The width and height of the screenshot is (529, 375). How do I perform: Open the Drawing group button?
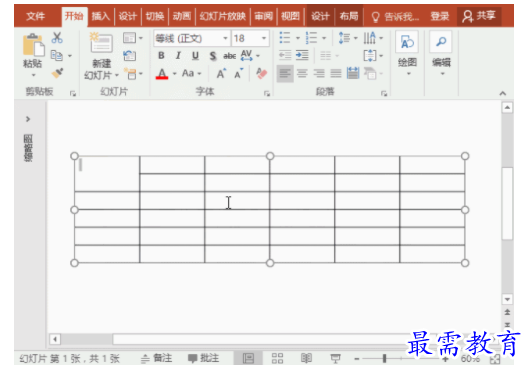pos(407,53)
